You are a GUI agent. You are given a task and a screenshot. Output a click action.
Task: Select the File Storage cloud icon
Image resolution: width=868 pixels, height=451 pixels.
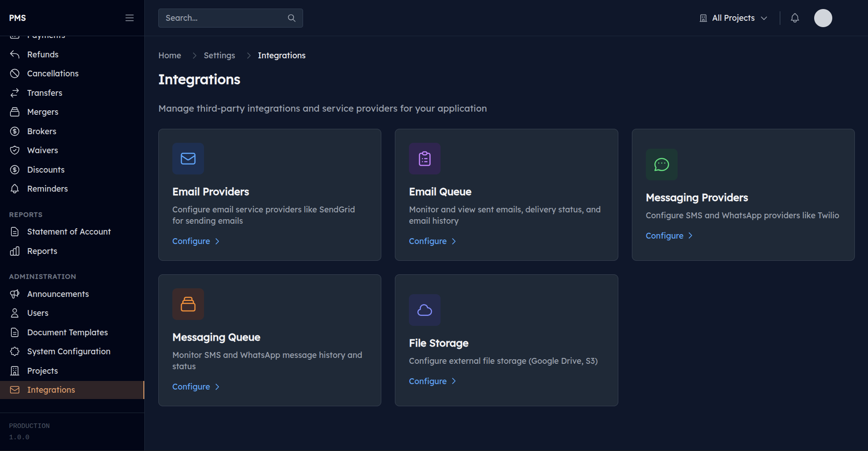tap(424, 310)
